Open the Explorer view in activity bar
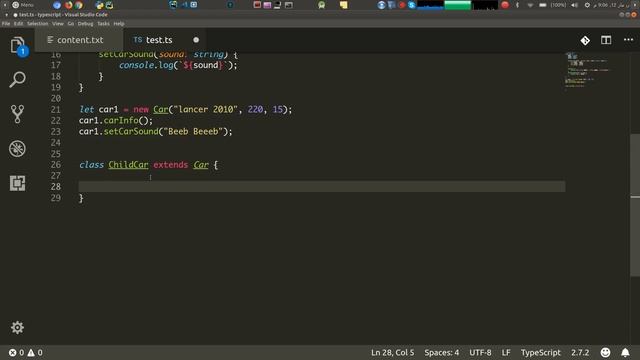 (x=18, y=45)
